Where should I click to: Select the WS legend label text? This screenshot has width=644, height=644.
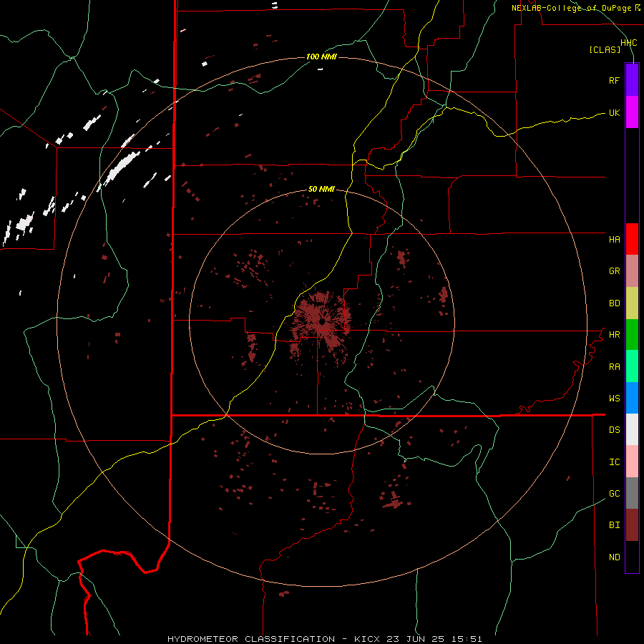[x=614, y=399]
